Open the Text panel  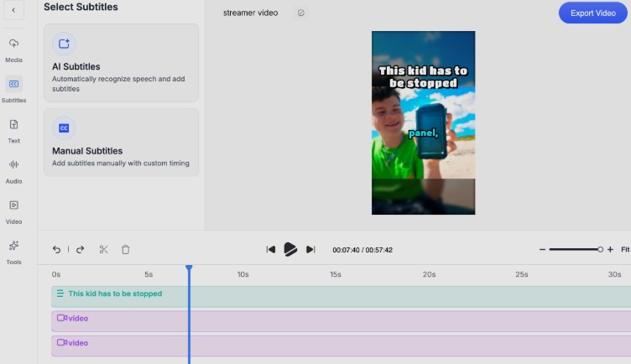pos(13,131)
